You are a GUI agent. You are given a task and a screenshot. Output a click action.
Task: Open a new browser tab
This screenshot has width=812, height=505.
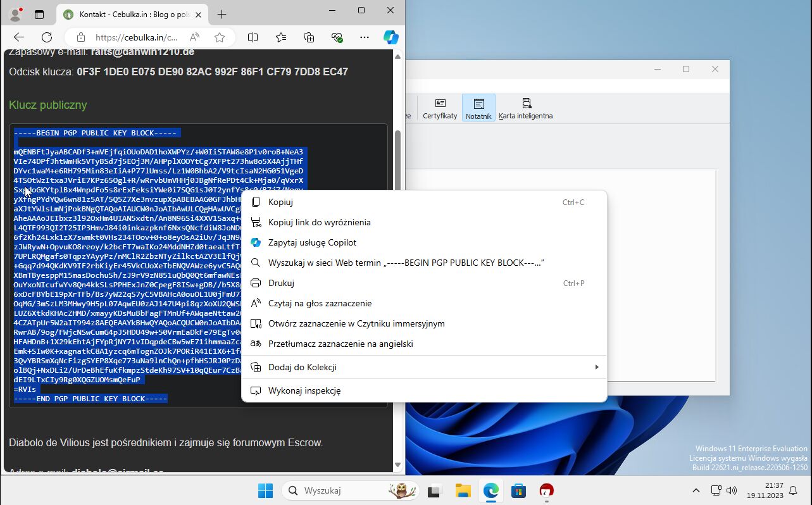222,14
